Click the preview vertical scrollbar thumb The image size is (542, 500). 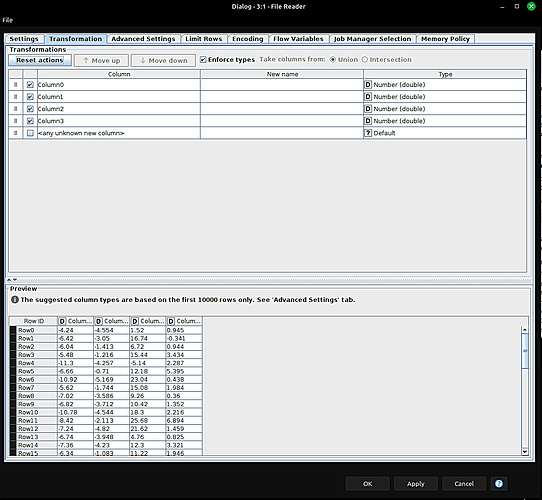tap(525, 351)
